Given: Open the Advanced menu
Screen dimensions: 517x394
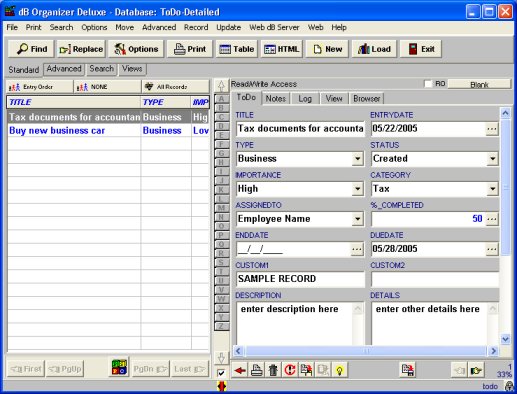Looking at the screenshot, I should (159, 27).
